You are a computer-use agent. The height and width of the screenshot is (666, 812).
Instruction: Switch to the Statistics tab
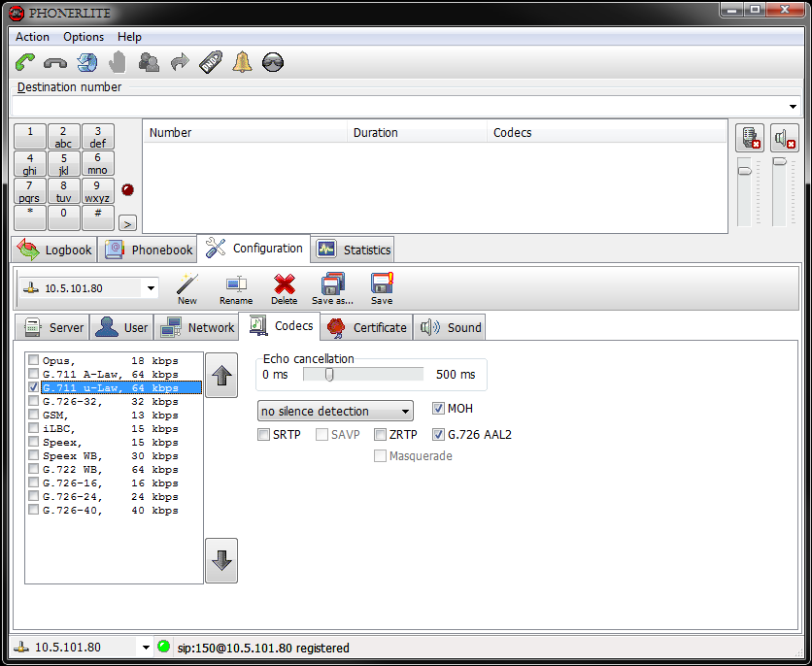(x=354, y=250)
